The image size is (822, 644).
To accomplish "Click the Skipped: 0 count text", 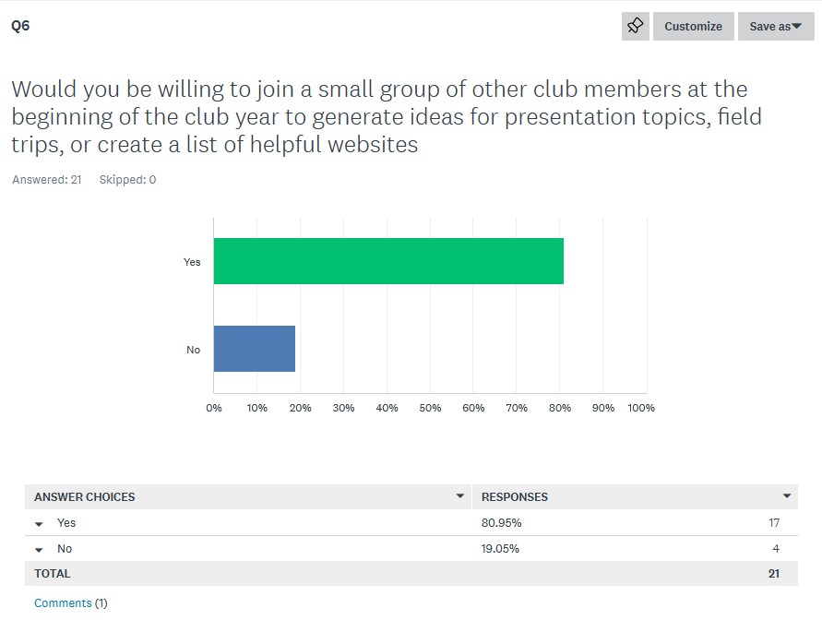I will [127, 179].
